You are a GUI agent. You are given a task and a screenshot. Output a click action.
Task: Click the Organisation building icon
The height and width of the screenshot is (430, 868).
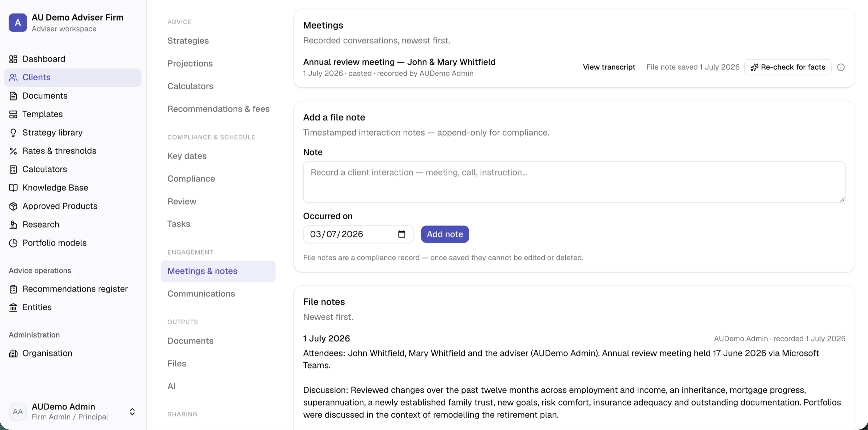pos(13,353)
